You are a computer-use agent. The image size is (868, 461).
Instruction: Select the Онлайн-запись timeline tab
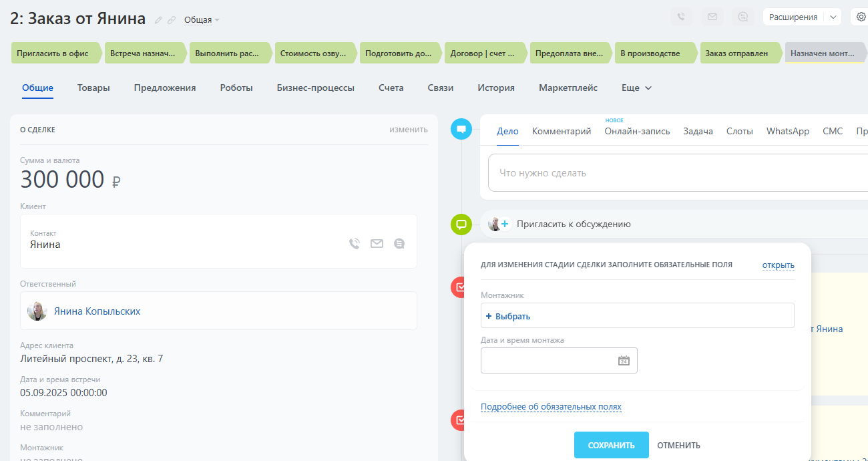pos(637,131)
